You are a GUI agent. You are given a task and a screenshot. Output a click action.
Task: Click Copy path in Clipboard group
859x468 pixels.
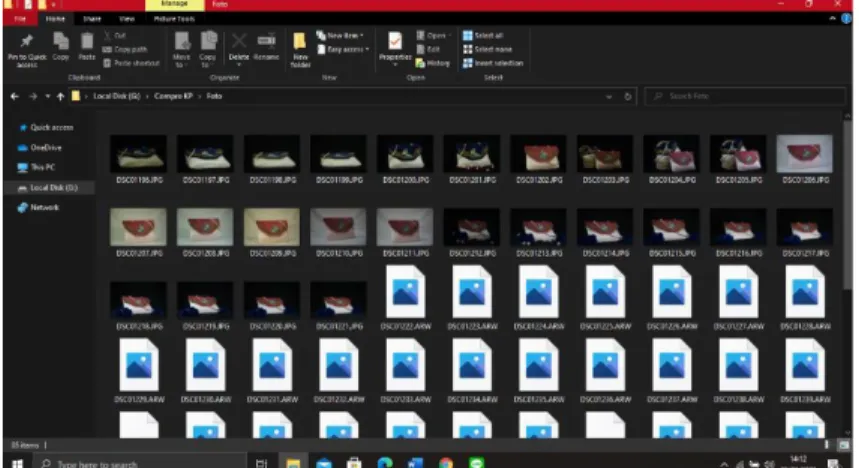pyautogui.click(x=125, y=49)
